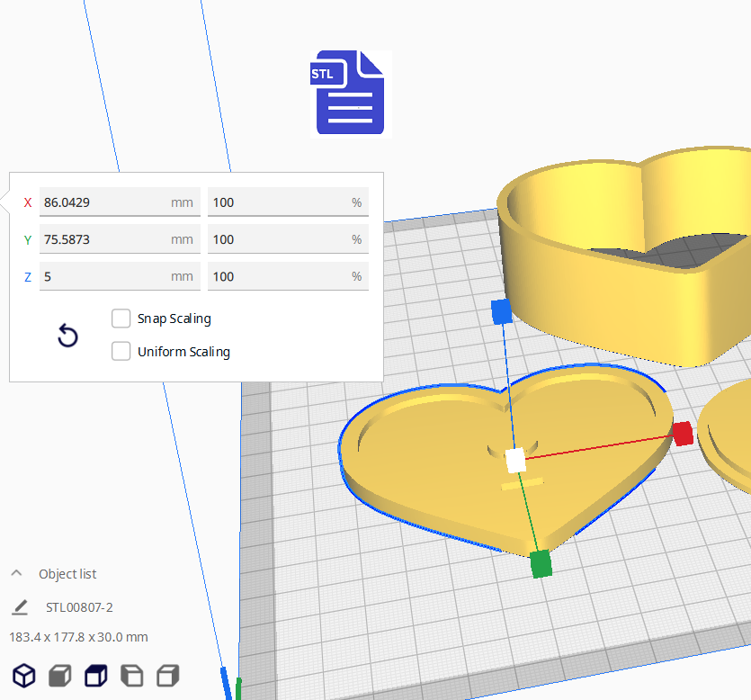Click the green Y-axis scale handle

coord(540,563)
